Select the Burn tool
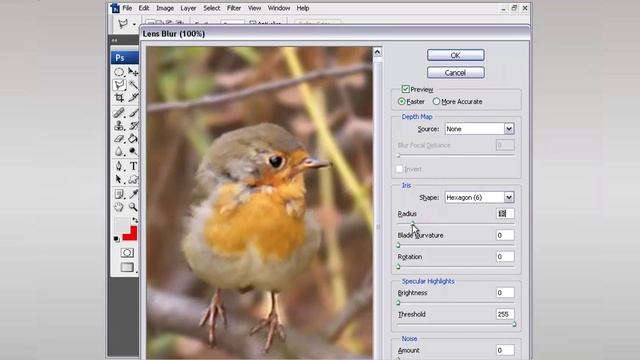This screenshot has height=360, width=640. pos(133,151)
